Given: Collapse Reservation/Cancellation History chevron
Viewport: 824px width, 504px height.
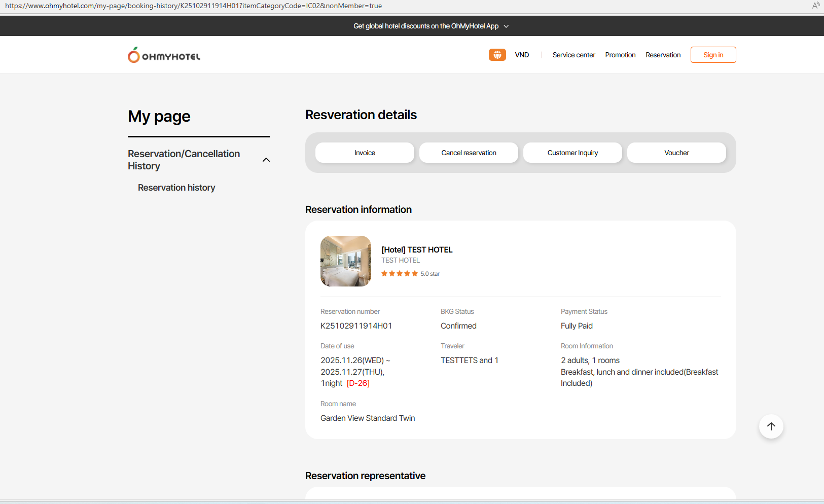Looking at the screenshot, I should click(266, 160).
